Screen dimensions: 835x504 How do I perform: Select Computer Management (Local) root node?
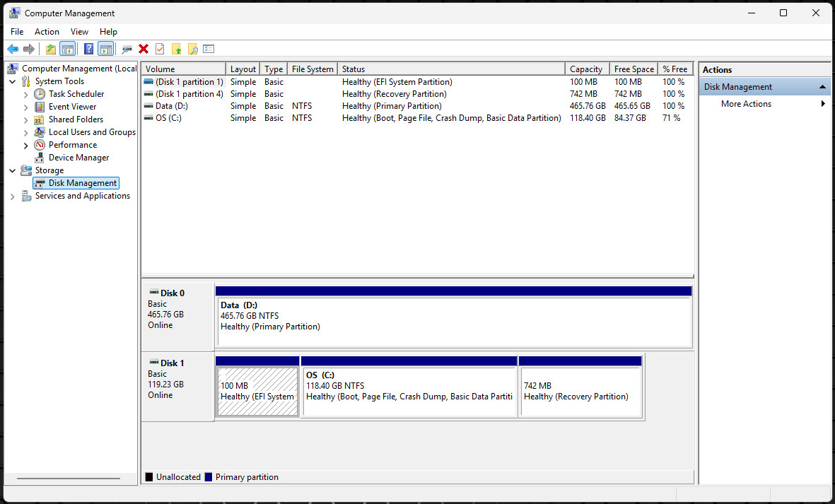coord(78,68)
